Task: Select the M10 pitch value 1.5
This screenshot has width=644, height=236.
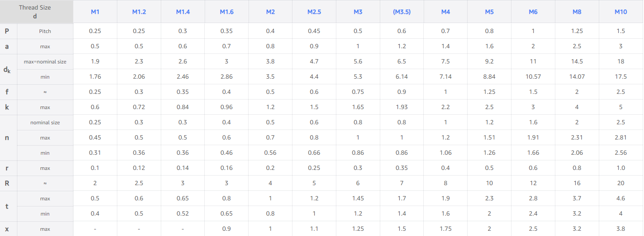Action: [621, 31]
